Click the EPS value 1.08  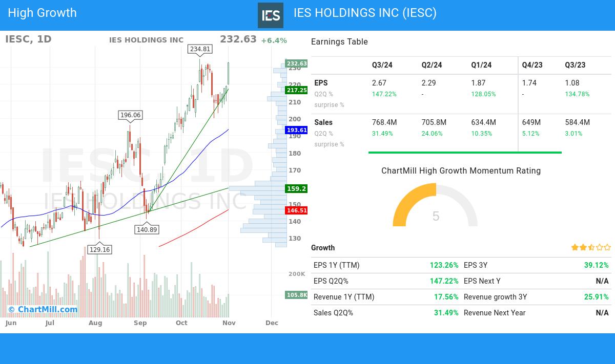[572, 83]
